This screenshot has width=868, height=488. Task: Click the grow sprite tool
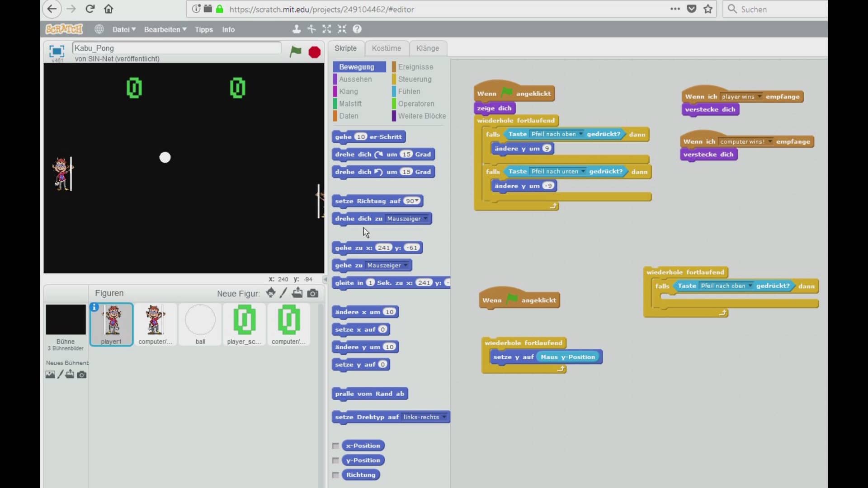tap(327, 29)
